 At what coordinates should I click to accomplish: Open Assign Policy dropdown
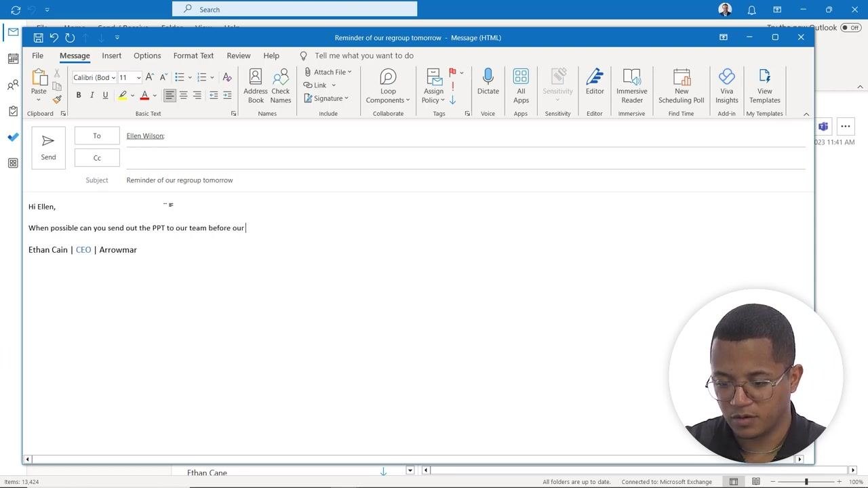tap(434, 86)
